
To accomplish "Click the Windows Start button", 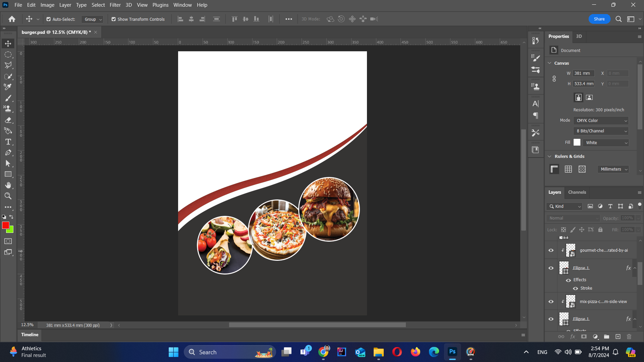I will 173,352.
